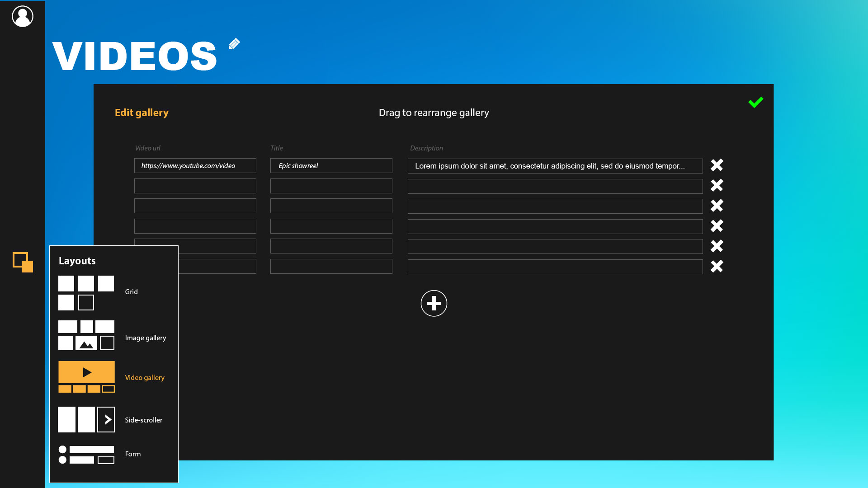Viewport: 868px width, 488px height.
Task: Choose the Grid label in Layouts
Action: pyautogui.click(x=131, y=292)
